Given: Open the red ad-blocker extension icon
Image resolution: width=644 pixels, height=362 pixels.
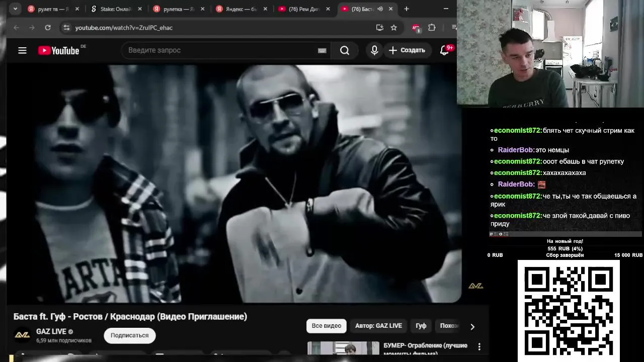Looking at the screenshot, I should (416, 28).
